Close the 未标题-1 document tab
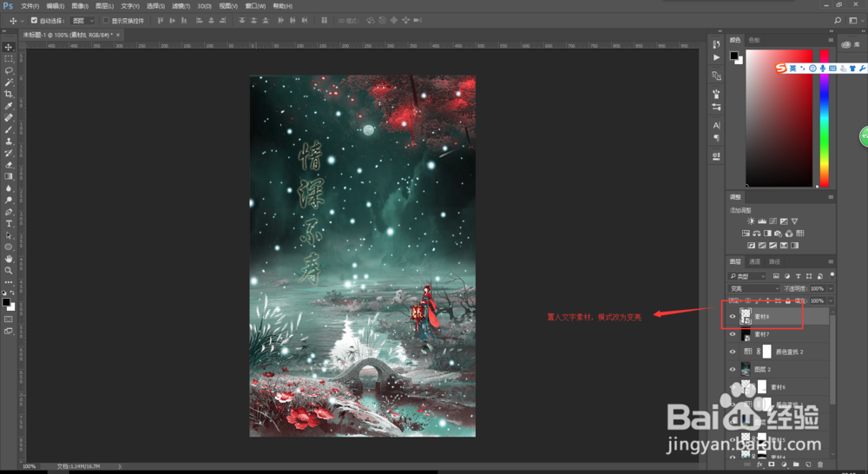Image resolution: width=868 pixels, height=474 pixels. pyautogui.click(x=117, y=35)
